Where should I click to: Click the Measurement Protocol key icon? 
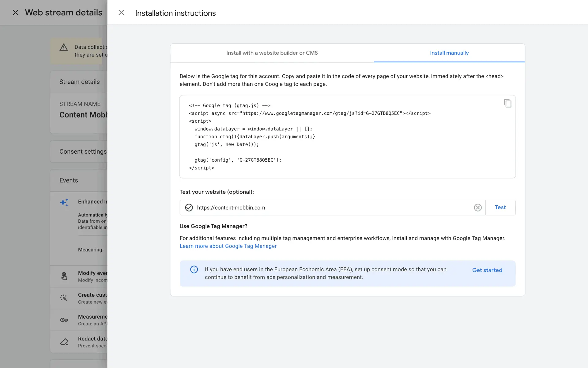pyautogui.click(x=64, y=320)
